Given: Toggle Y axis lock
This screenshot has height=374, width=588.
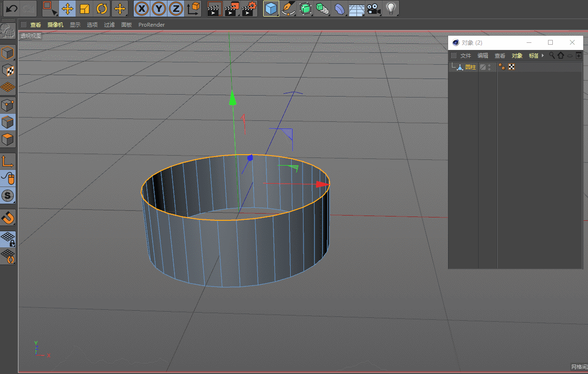Looking at the screenshot, I should point(159,9).
